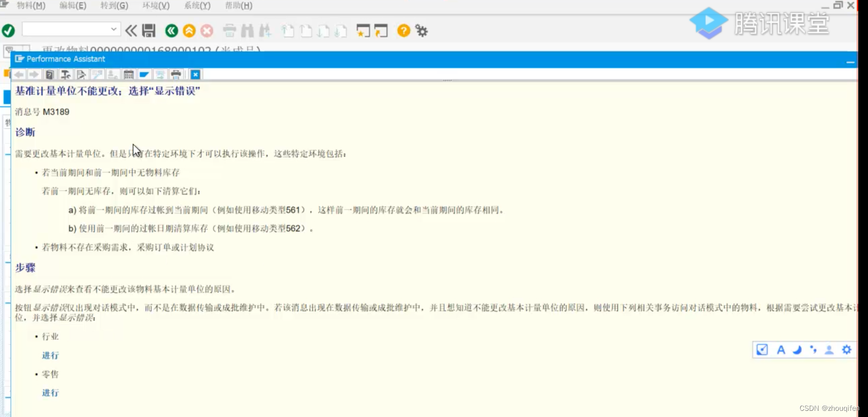Click the Edit Documentation pencil icon
This screenshot has width=868, height=417.
[81, 75]
